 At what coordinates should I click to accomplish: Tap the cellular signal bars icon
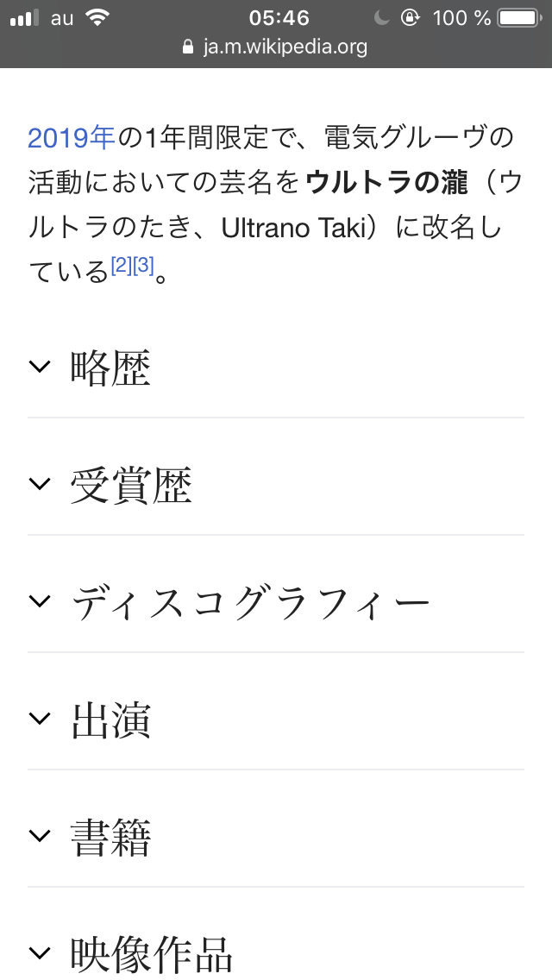[x=25, y=17]
